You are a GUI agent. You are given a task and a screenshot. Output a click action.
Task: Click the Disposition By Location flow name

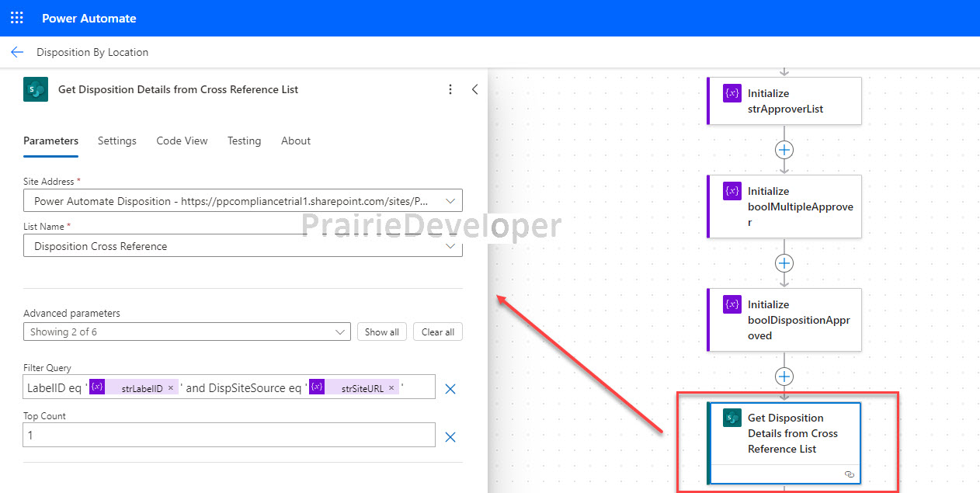click(x=92, y=52)
